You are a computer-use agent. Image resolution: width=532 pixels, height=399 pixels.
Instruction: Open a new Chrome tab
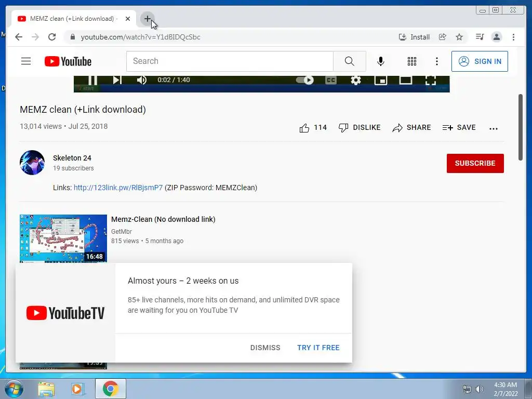click(x=147, y=19)
